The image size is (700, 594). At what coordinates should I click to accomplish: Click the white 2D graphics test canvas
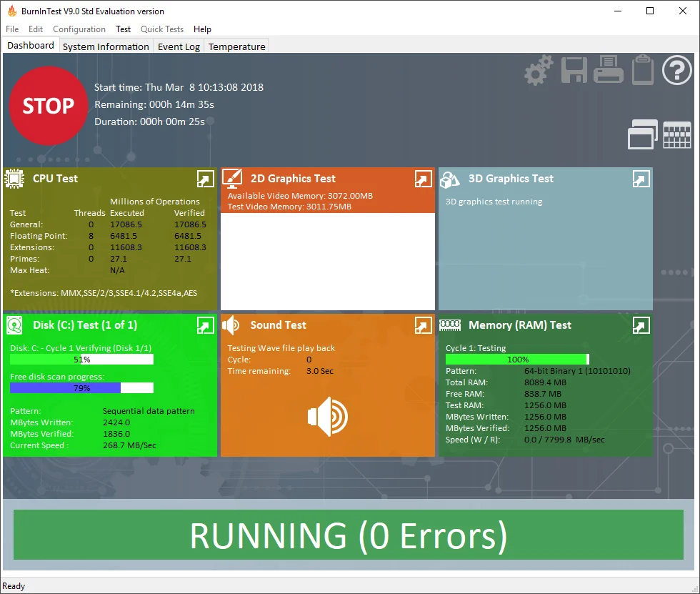point(328,262)
